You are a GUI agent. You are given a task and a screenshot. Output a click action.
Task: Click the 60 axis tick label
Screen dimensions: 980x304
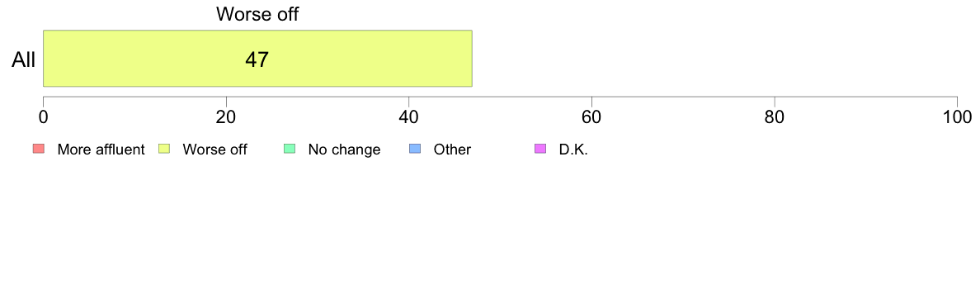click(591, 116)
